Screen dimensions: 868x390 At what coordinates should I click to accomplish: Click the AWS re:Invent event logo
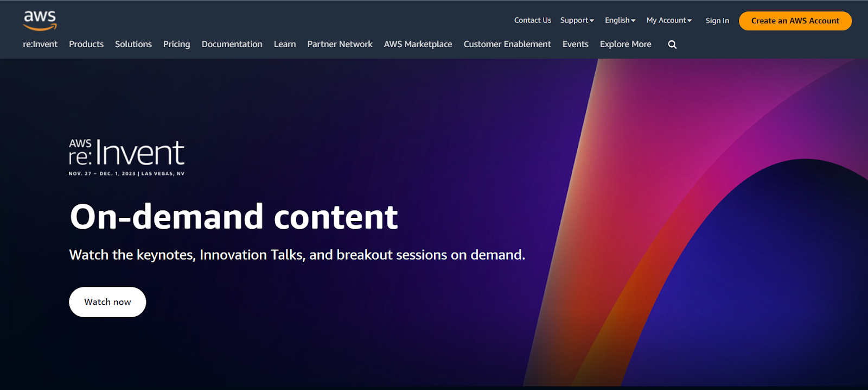click(x=126, y=158)
